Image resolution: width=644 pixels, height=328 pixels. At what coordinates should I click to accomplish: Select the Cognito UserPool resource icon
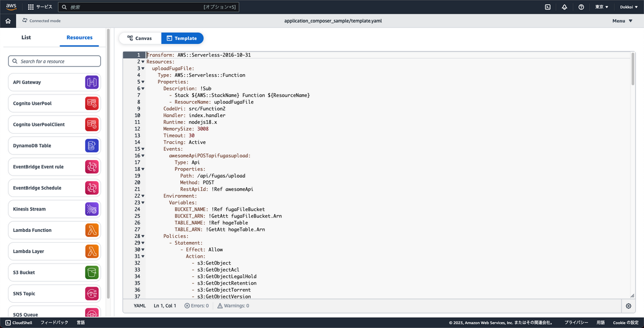(92, 103)
